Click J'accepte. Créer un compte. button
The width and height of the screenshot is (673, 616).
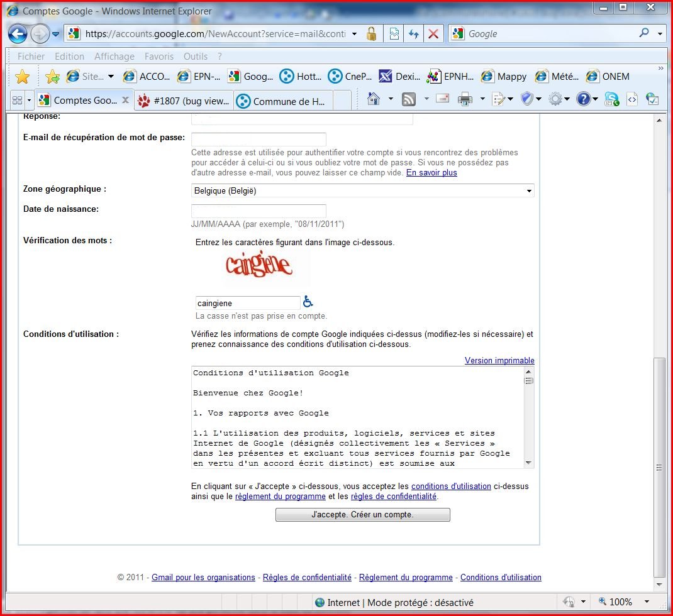[x=363, y=514]
